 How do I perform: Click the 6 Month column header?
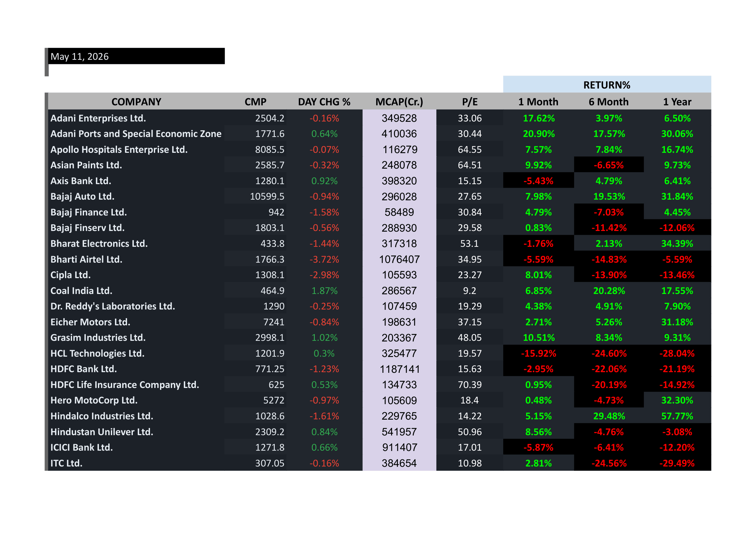(609, 102)
